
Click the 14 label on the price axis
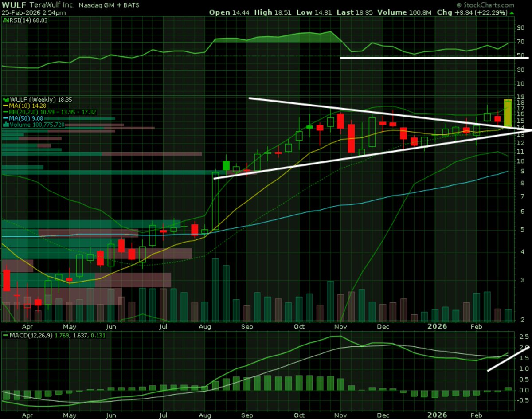(x=520, y=128)
